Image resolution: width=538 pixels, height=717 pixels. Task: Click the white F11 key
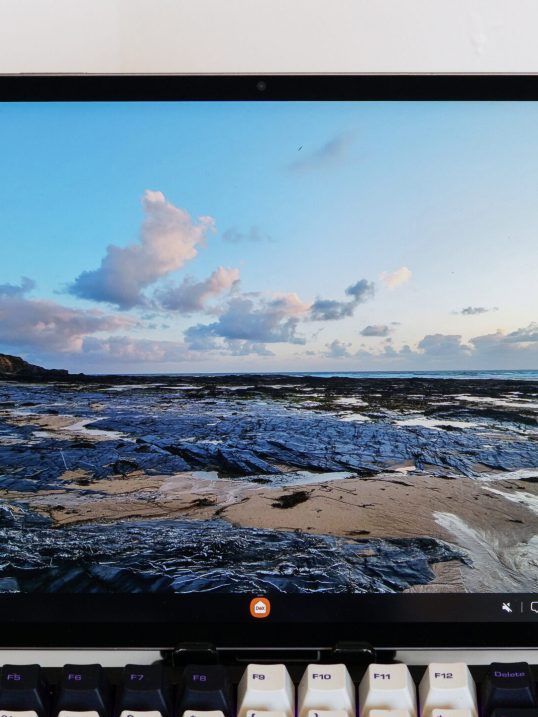387,685
